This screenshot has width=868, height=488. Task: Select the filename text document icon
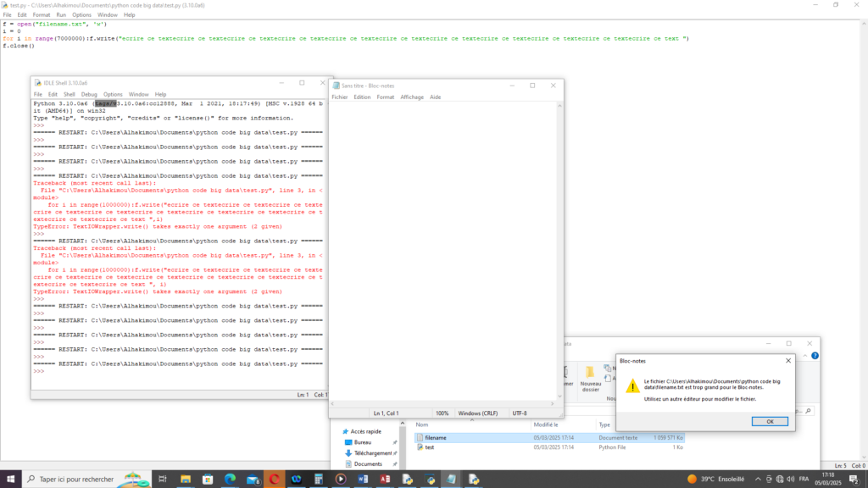coord(419,438)
